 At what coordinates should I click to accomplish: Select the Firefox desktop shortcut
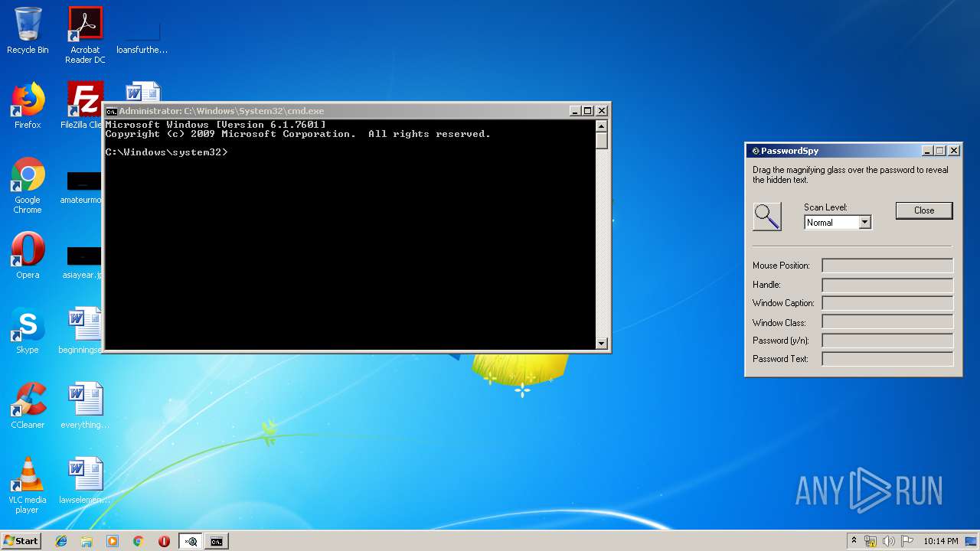28,106
